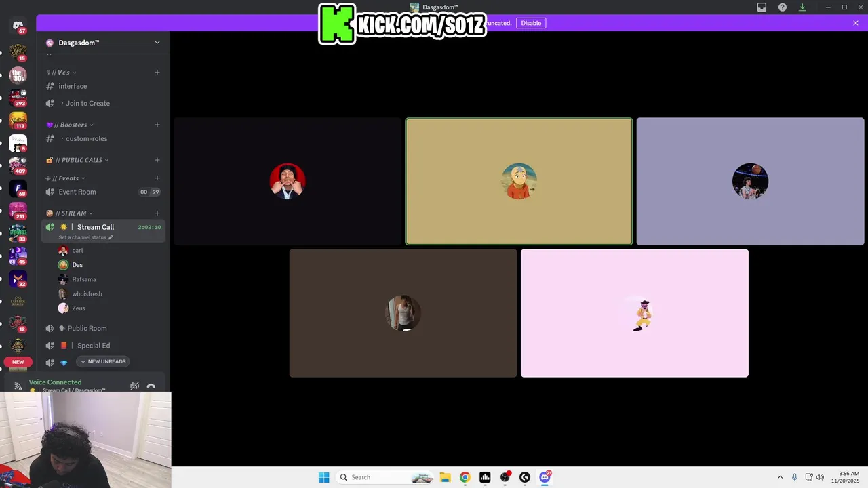Viewport: 868px width, 488px height.
Task: Open the server icon with 12 badge
Action: pyautogui.click(x=18, y=324)
